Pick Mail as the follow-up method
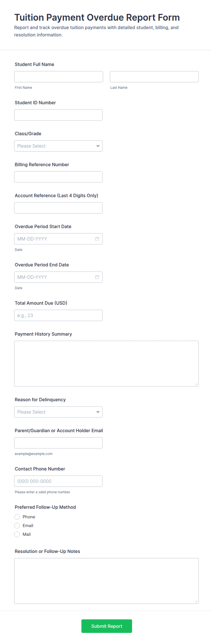Screen dimensions: 211x644 17,534
